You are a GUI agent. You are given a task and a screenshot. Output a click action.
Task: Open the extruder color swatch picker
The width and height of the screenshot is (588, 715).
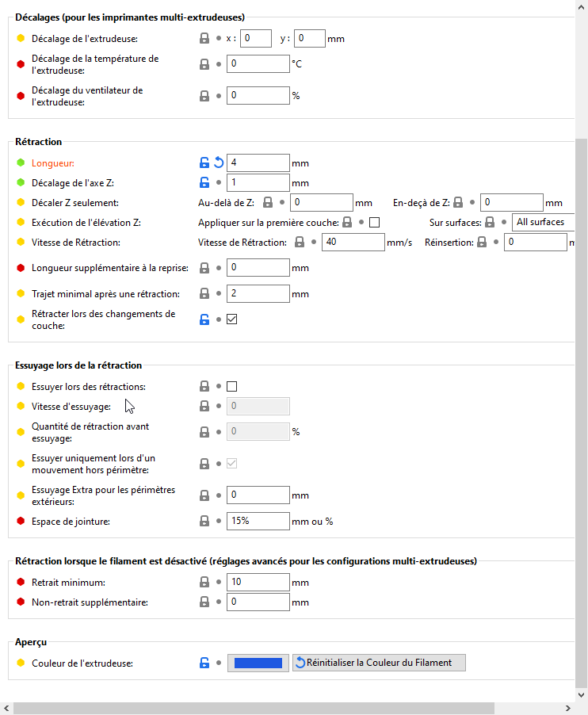[258, 663]
